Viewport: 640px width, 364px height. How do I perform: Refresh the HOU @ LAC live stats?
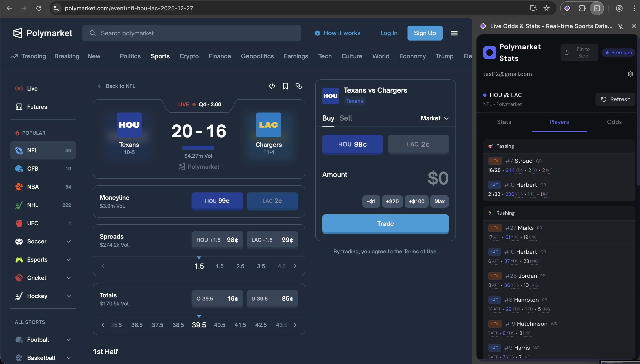[615, 99]
